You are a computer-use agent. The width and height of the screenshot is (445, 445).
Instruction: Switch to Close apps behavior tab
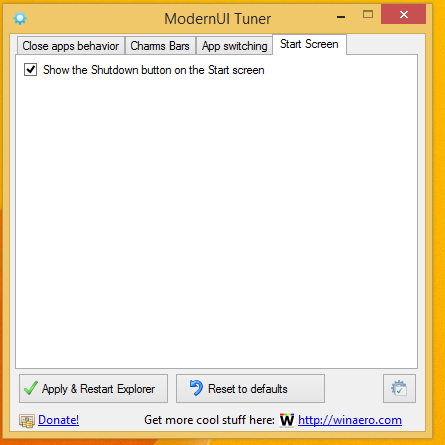coord(71,46)
